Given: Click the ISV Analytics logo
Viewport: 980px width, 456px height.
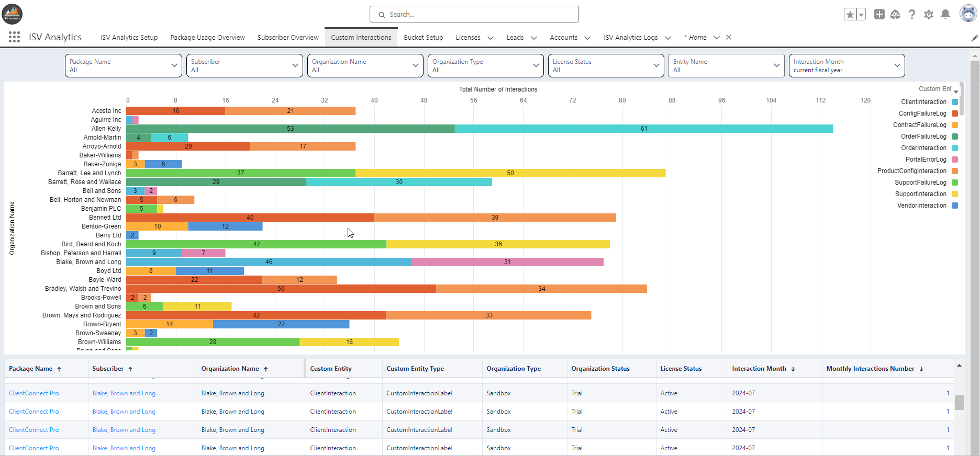Looking at the screenshot, I should (12, 14).
